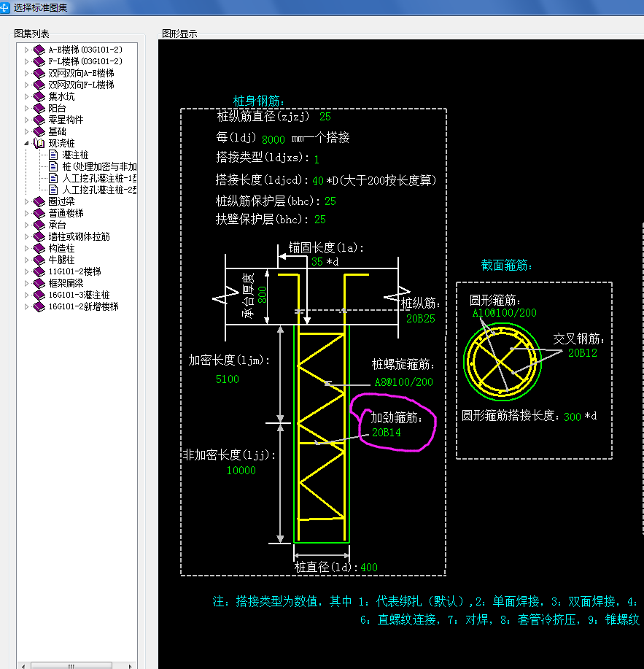
Task: Click the document icon beside 灌注桩
Action: (x=53, y=155)
